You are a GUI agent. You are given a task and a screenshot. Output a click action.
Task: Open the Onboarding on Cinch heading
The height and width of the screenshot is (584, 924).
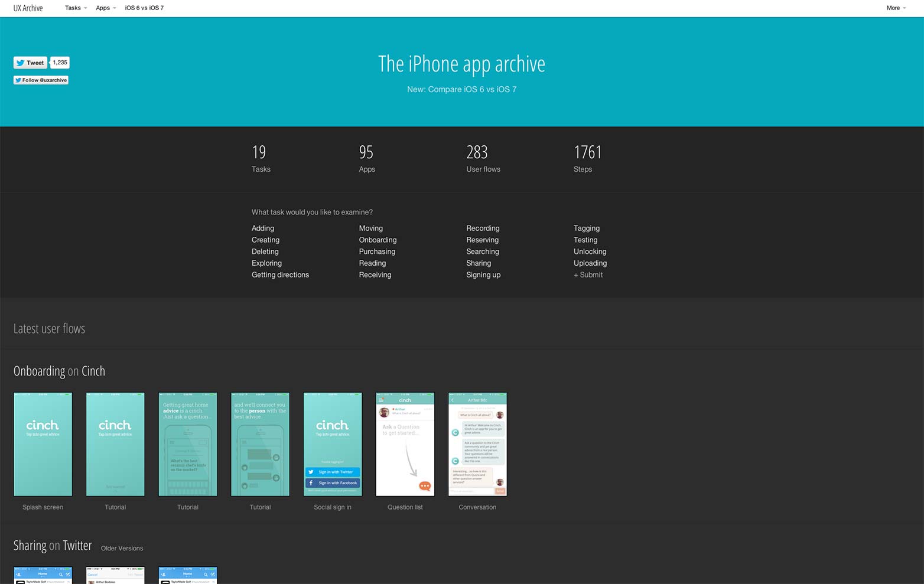[59, 371]
